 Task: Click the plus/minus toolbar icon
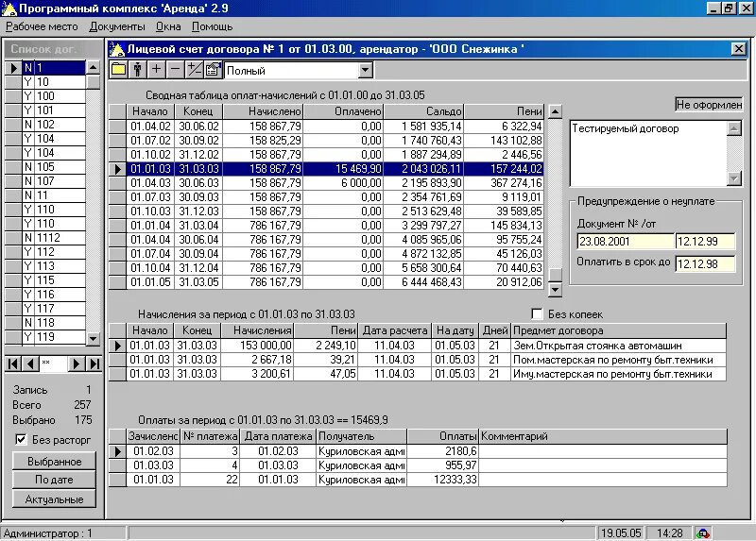click(x=194, y=70)
